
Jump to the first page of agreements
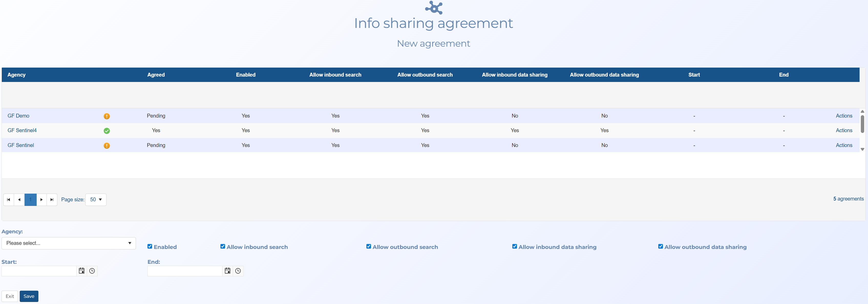click(x=8, y=200)
